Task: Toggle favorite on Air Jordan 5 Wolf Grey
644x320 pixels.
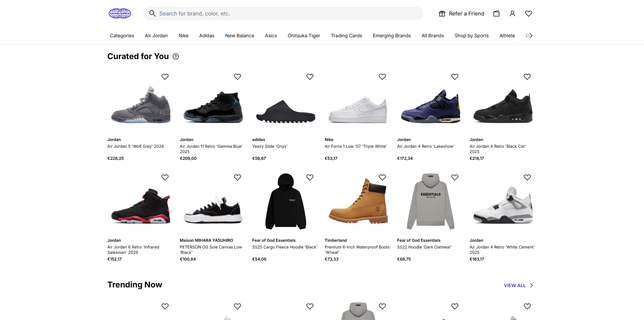Action: click(x=165, y=77)
